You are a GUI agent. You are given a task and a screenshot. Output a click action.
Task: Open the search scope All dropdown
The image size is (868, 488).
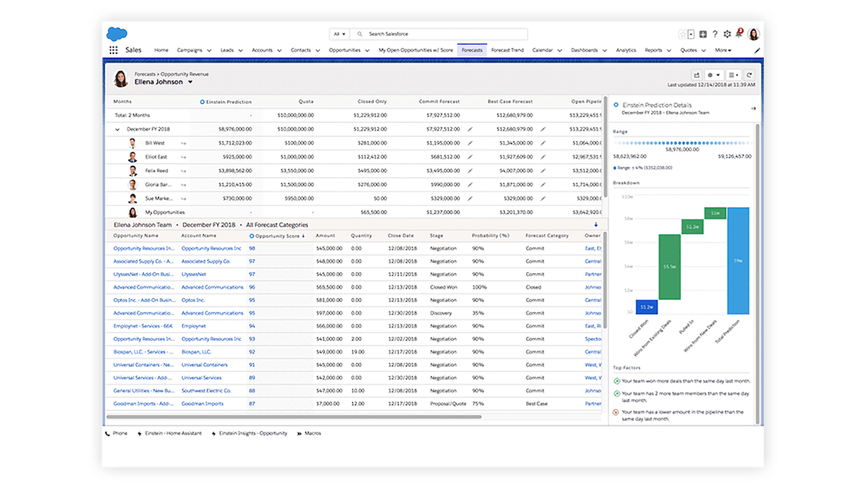coord(339,34)
